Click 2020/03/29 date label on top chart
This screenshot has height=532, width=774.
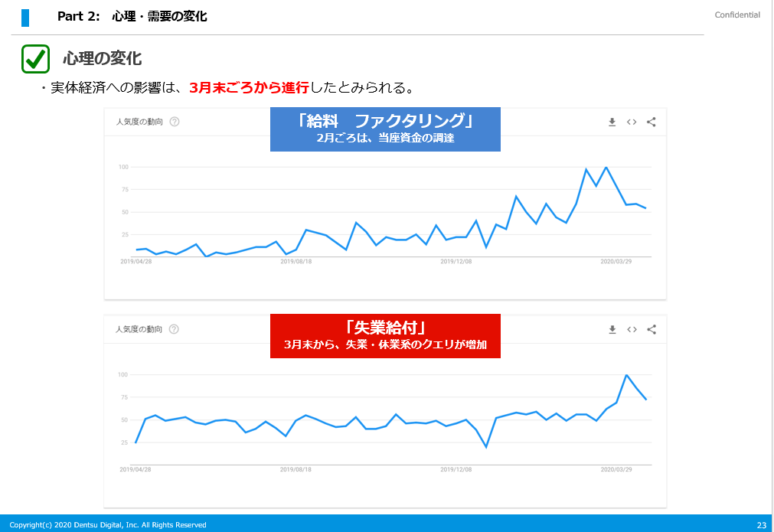[616, 261]
